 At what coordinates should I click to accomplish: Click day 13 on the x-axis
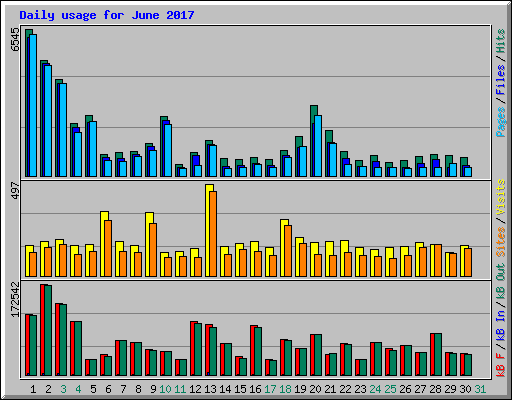[210, 389]
